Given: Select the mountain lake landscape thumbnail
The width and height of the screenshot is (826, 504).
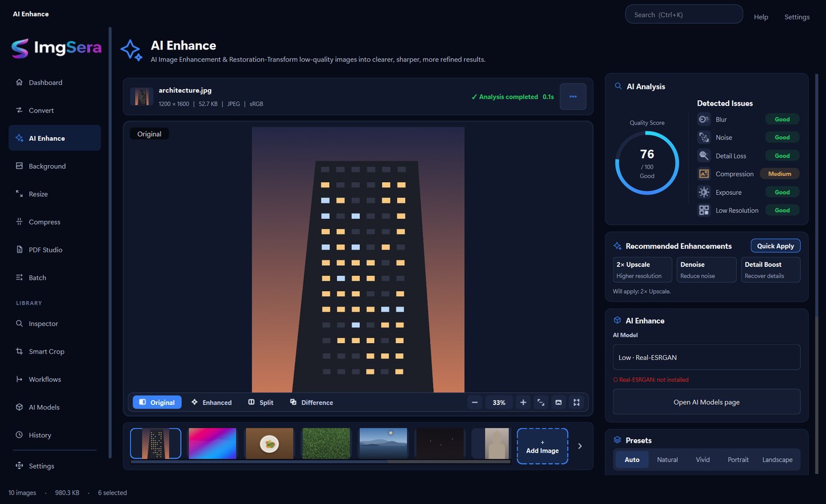Looking at the screenshot, I should point(383,443).
